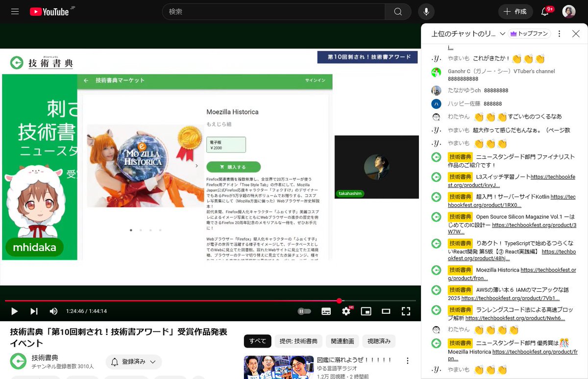
Task: Click やまいも avatar by これがきたか！
Action: (436, 59)
